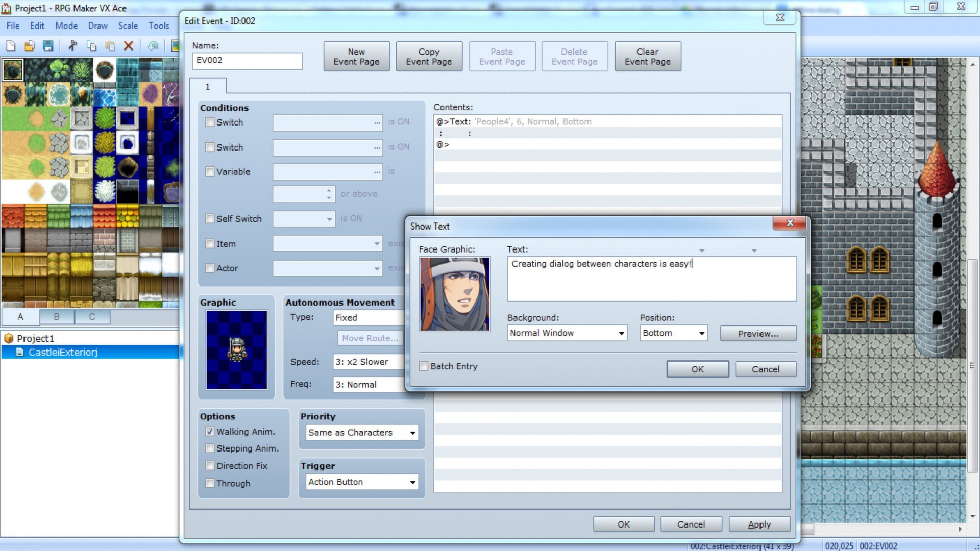Open the Mode menu in menu bar

(x=66, y=26)
